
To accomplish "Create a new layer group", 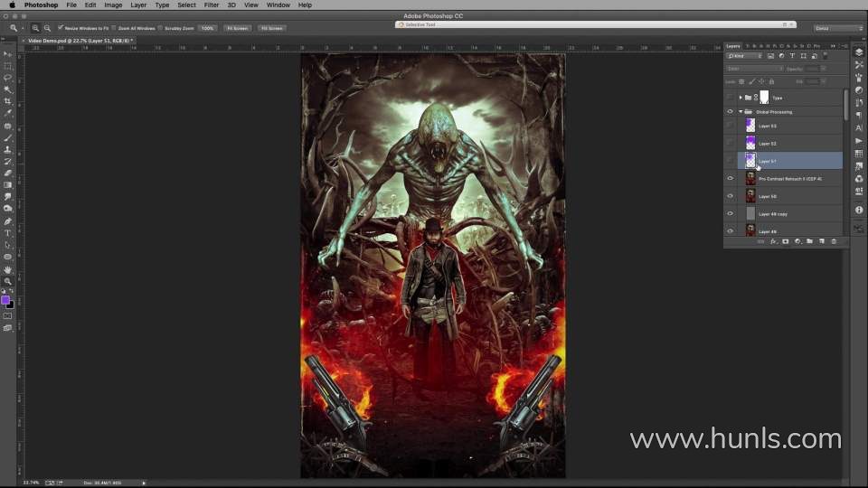I will (x=809, y=241).
